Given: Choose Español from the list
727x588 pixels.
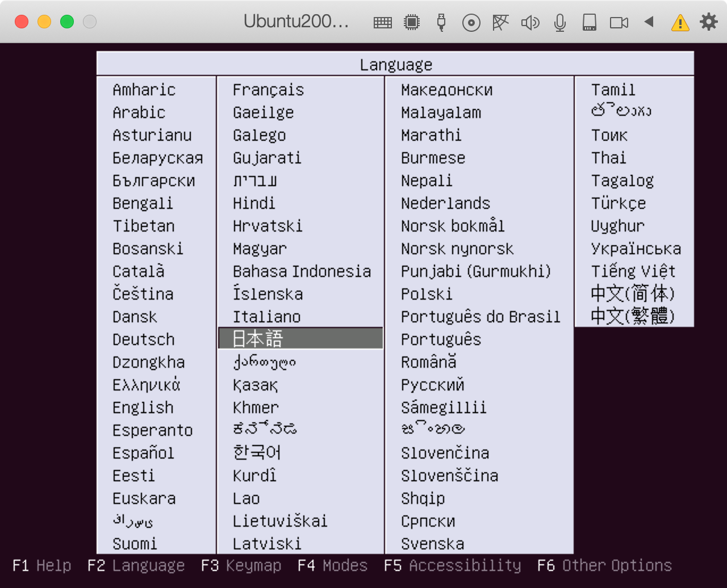Looking at the screenshot, I should 144,453.
